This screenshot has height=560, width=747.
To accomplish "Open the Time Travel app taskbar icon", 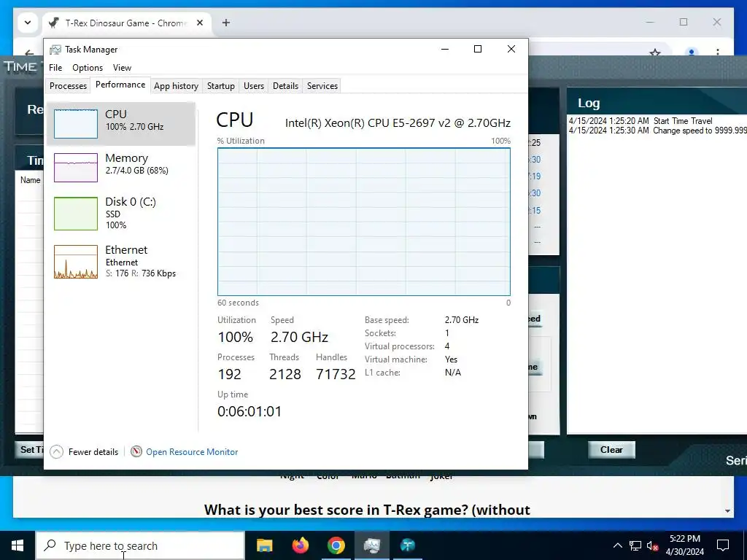I will coord(407,545).
